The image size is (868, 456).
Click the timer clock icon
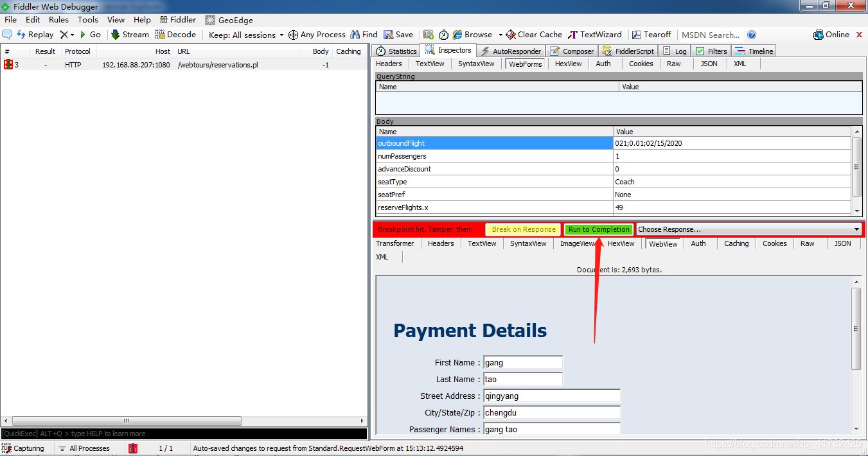444,35
